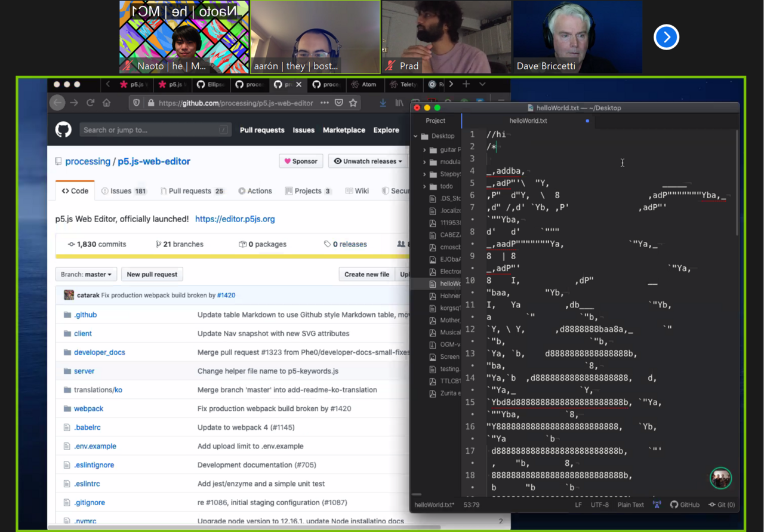764x532 pixels.
Task: Click the Create new file button
Action: (366, 274)
